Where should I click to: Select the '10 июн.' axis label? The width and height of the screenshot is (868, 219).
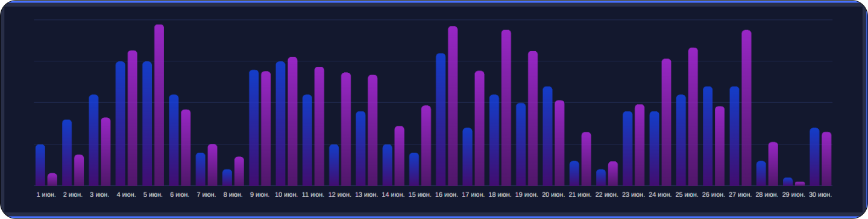pos(286,195)
